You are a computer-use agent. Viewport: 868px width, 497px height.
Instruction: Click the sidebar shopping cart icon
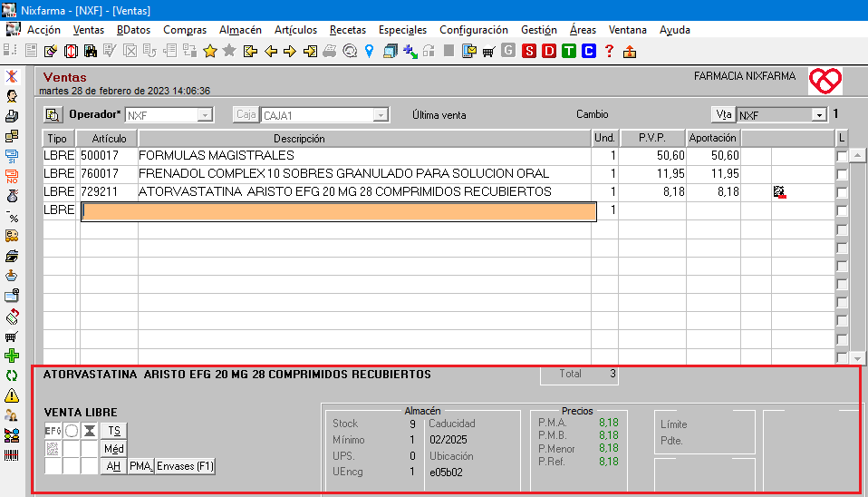point(12,336)
